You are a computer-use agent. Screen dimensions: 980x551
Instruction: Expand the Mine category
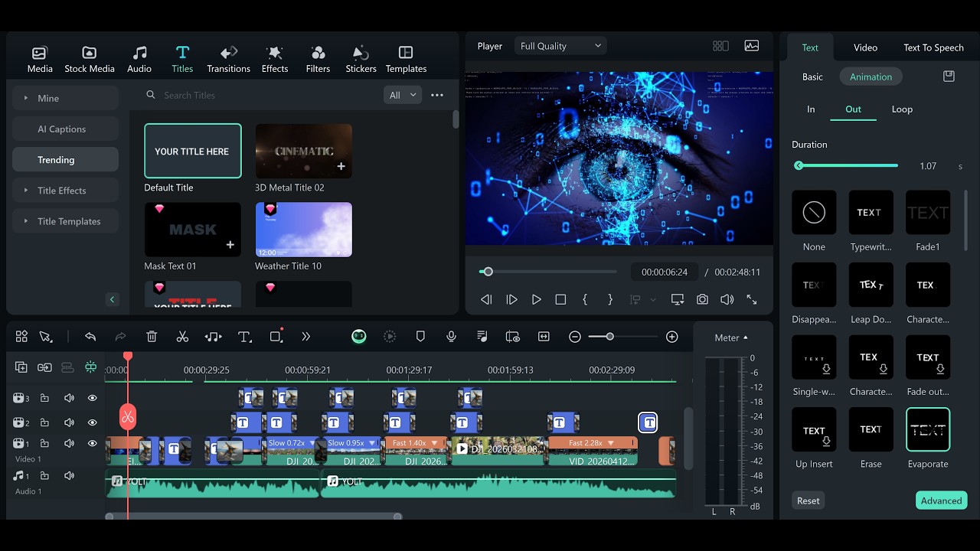point(65,98)
